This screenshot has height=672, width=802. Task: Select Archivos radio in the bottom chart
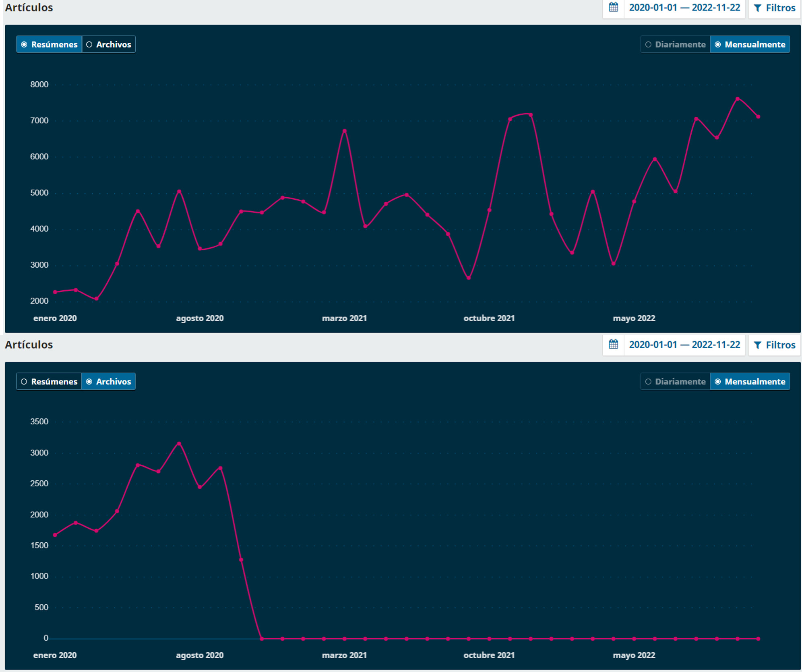click(x=109, y=381)
